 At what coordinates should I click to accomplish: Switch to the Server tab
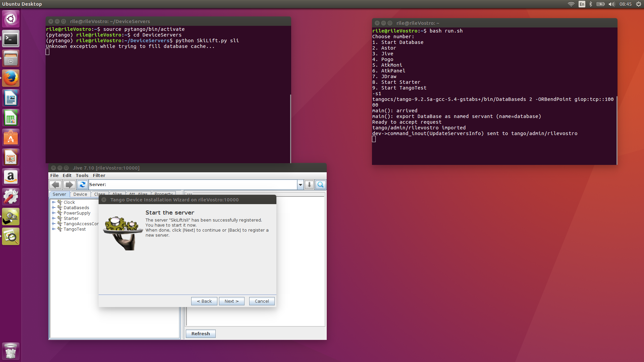[59, 194]
